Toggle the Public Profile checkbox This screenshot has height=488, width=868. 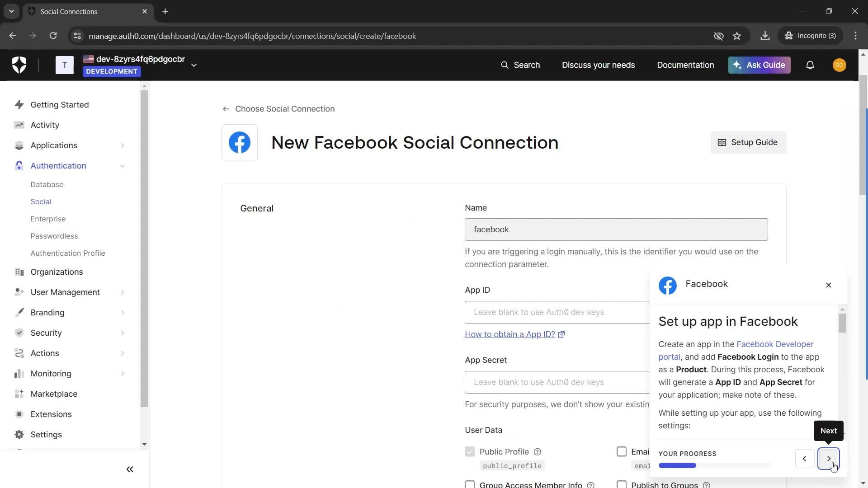pos(470,452)
